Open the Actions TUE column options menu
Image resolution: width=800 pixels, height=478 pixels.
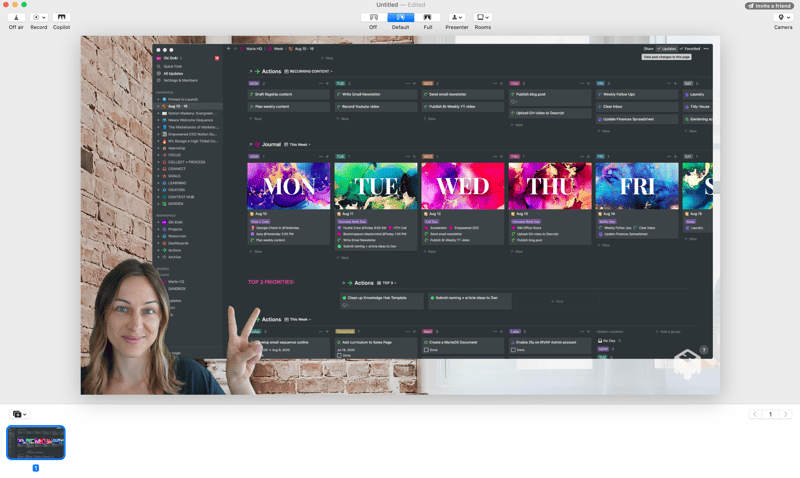coord(408,83)
